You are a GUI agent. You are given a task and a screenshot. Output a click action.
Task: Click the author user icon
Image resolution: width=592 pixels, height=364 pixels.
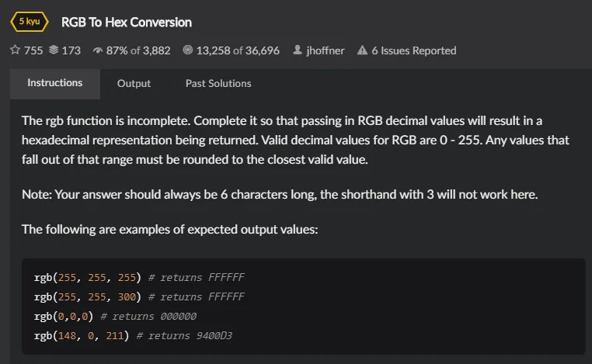298,50
